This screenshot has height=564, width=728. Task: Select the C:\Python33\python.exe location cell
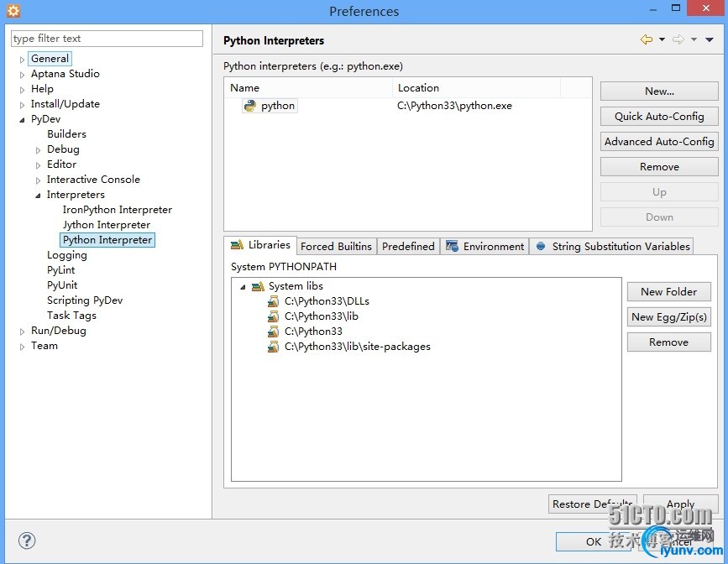coord(454,106)
